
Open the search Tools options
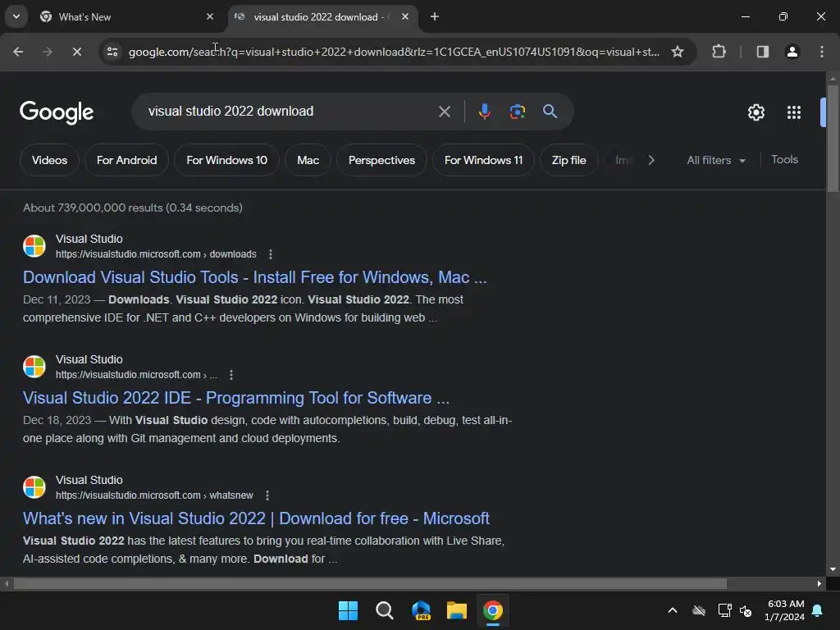pyautogui.click(x=784, y=160)
